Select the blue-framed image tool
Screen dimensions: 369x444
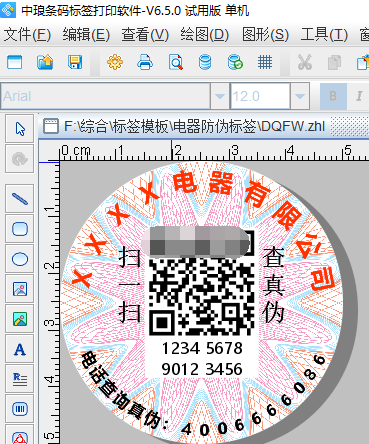pyautogui.click(x=20, y=289)
